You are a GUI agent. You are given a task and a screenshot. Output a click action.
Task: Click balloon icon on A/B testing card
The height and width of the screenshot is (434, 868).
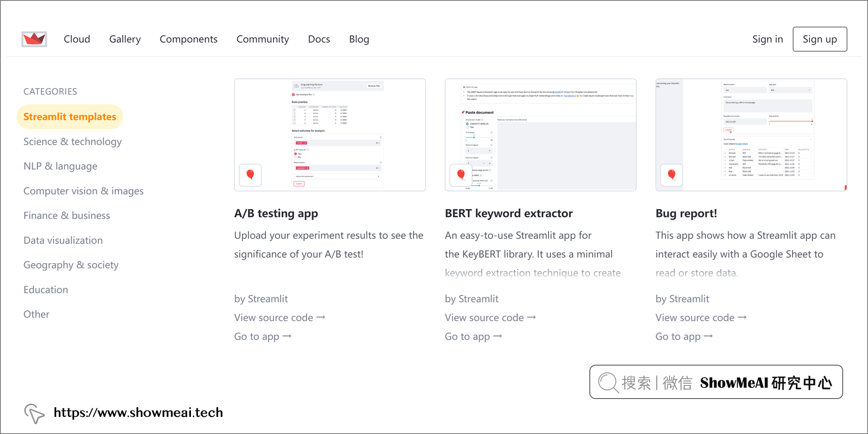tap(250, 175)
